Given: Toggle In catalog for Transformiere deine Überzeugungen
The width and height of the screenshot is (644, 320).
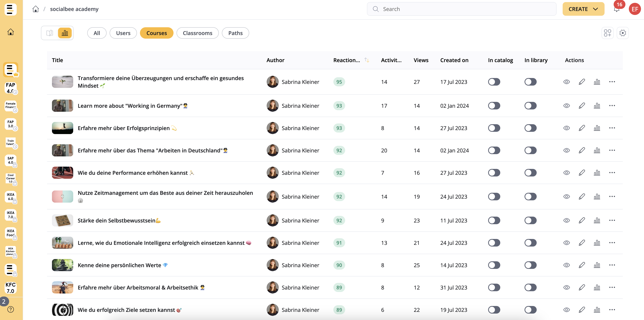Looking at the screenshot, I should click(x=494, y=82).
